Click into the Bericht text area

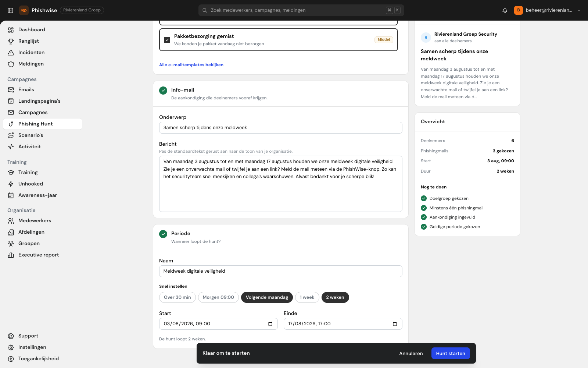[281, 184]
